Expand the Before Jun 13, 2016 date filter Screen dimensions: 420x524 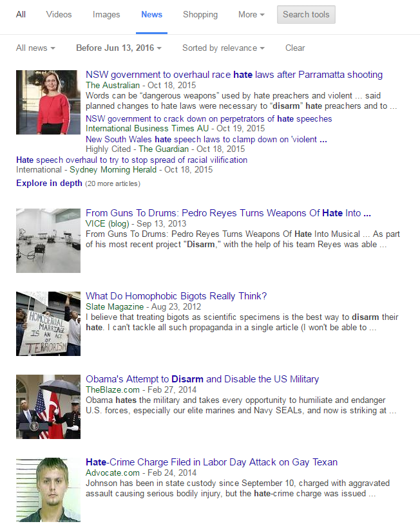(x=119, y=48)
